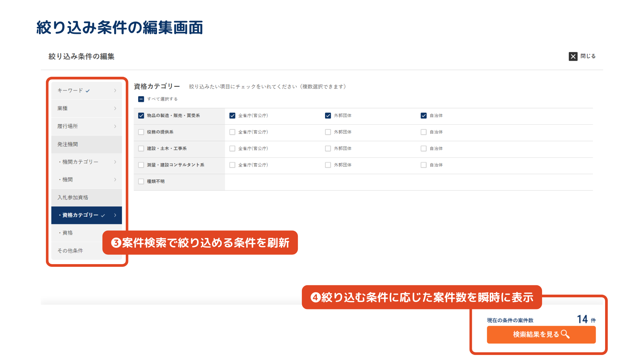
Task: Uncheck 物品の製造・販売・買受系 checkbox
Action: pos(141,116)
